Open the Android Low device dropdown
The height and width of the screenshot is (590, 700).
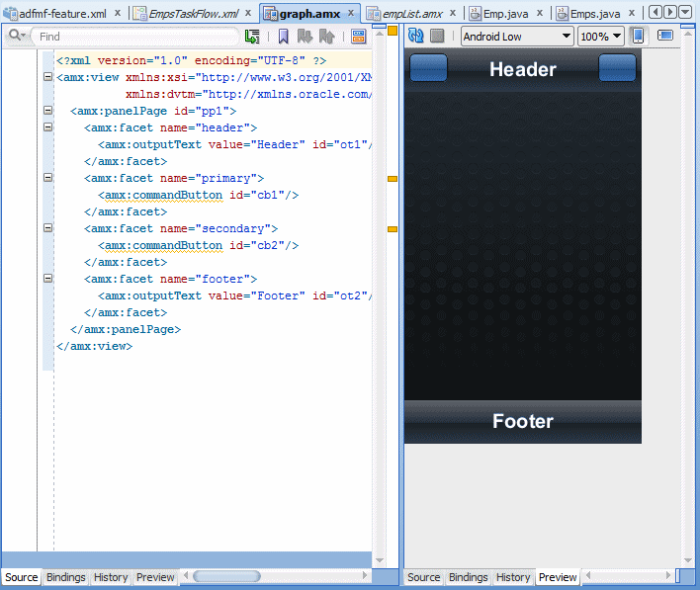[517, 37]
